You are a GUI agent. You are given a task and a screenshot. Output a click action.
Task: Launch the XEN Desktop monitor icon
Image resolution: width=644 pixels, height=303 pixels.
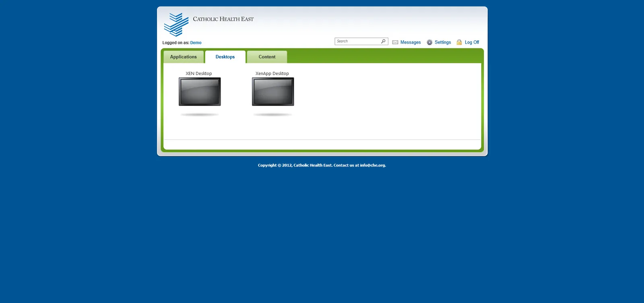pos(200,92)
